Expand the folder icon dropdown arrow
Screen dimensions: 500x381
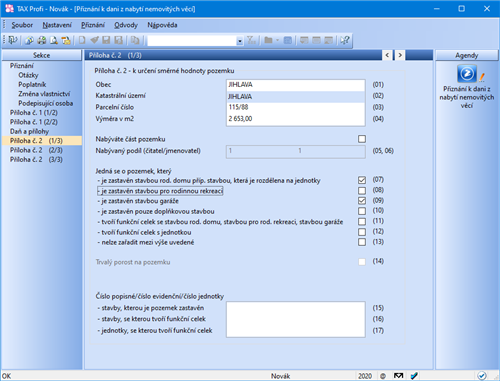277,40
